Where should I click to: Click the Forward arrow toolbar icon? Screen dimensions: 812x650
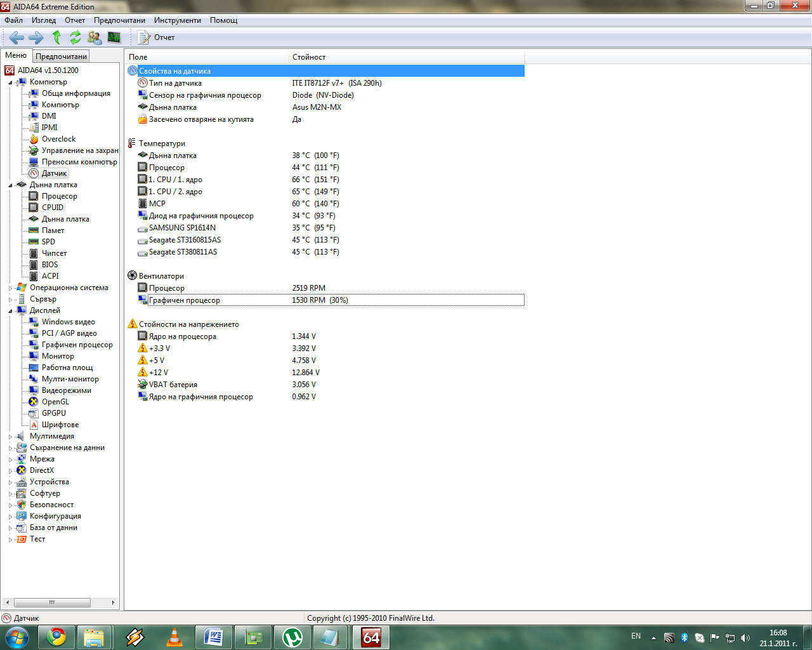36,37
